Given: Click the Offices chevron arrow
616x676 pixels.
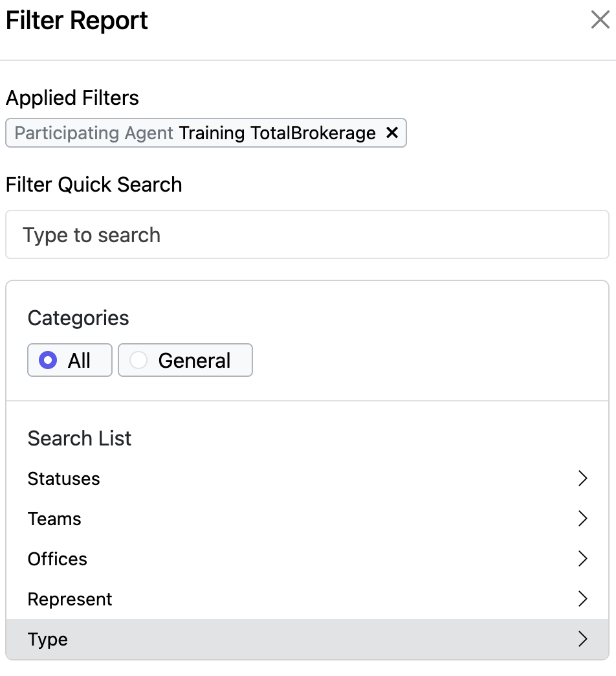Looking at the screenshot, I should coord(582,558).
